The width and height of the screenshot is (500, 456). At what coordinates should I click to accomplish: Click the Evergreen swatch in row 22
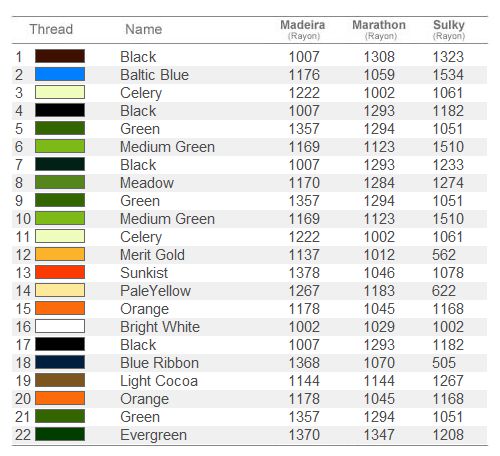point(60,434)
